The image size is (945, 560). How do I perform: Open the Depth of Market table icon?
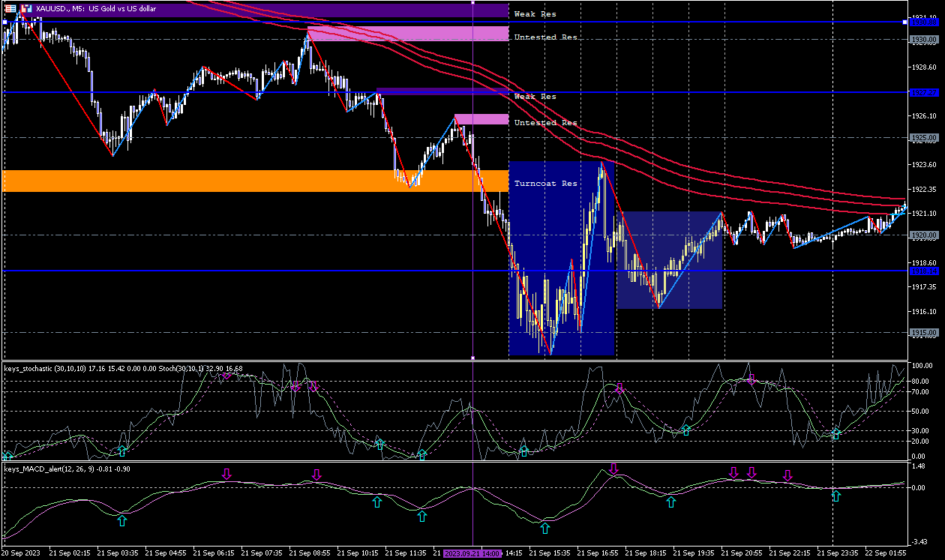pos(10,9)
